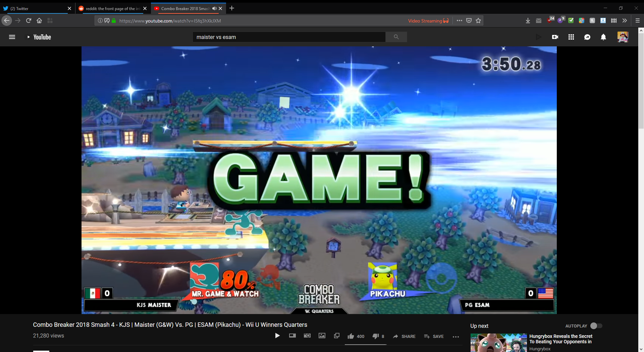Click the gray 'h' extension icon
Viewport: 644px width, 352px height.
592,20
